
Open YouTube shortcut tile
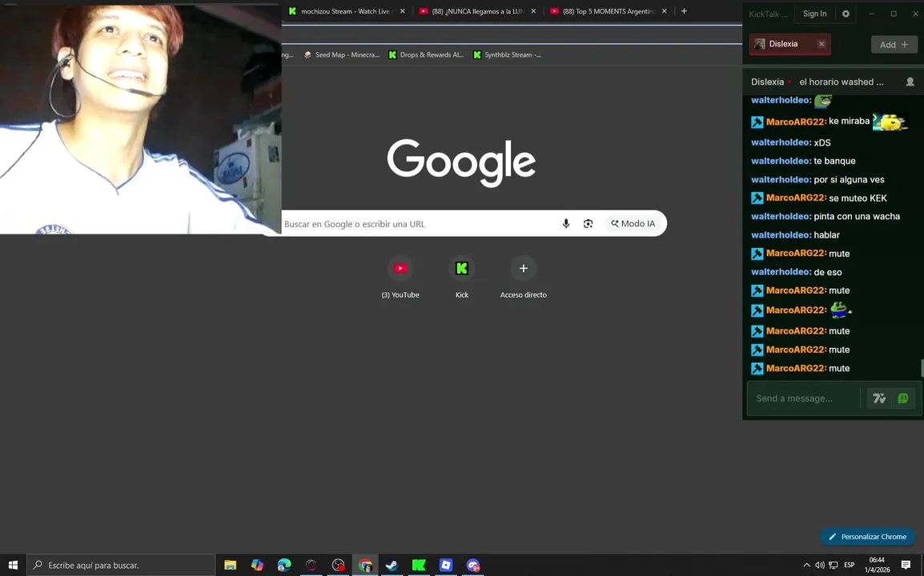click(x=400, y=277)
